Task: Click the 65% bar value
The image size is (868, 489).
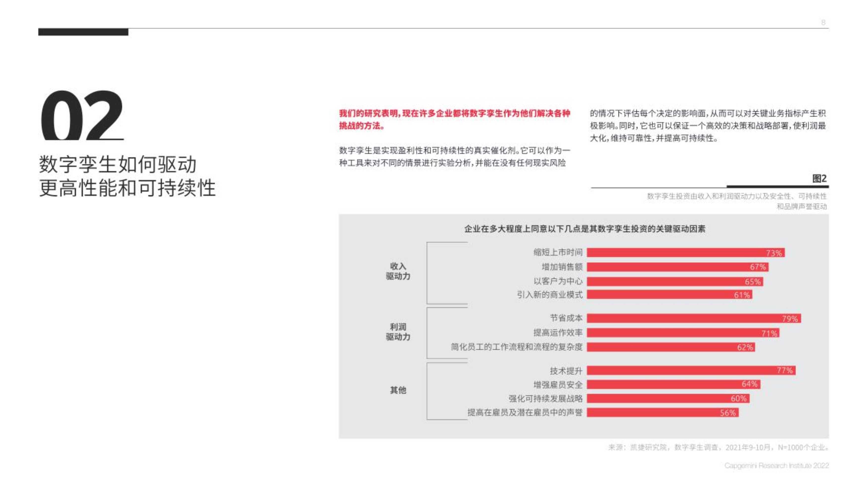Action: coord(753,282)
